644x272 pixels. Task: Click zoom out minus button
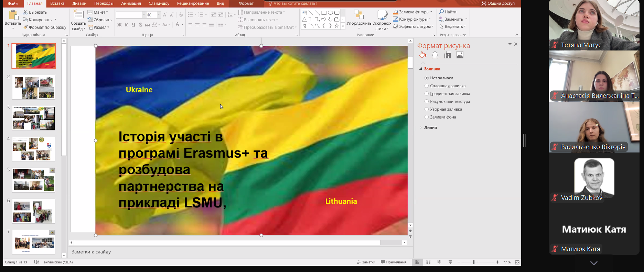pos(459,262)
